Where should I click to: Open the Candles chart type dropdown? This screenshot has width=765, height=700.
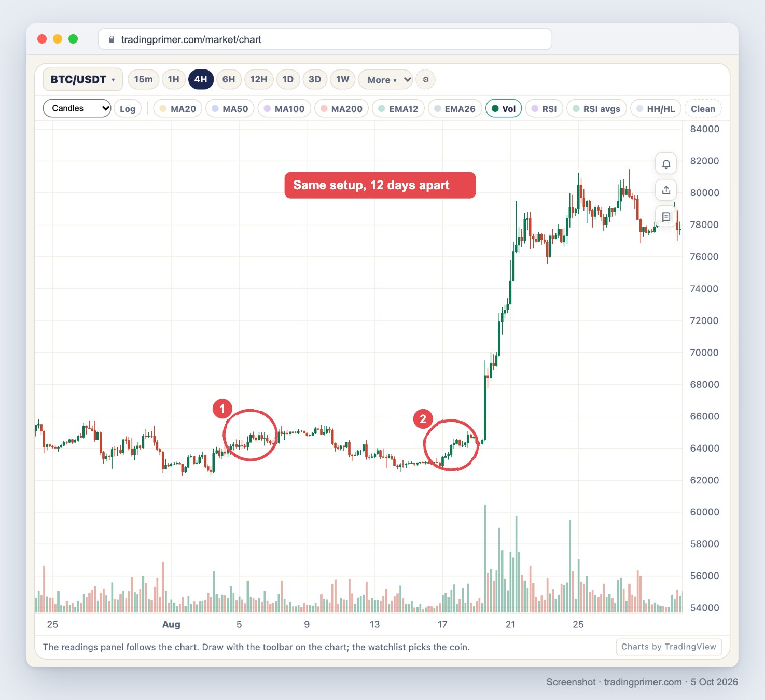pyautogui.click(x=77, y=108)
